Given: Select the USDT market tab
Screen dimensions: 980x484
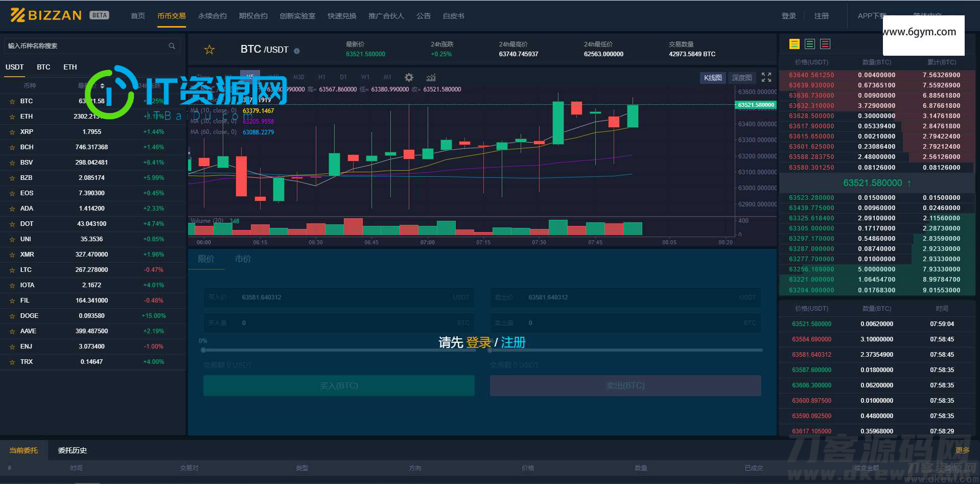Looking at the screenshot, I should pyautogui.click(x=15, y=67).
